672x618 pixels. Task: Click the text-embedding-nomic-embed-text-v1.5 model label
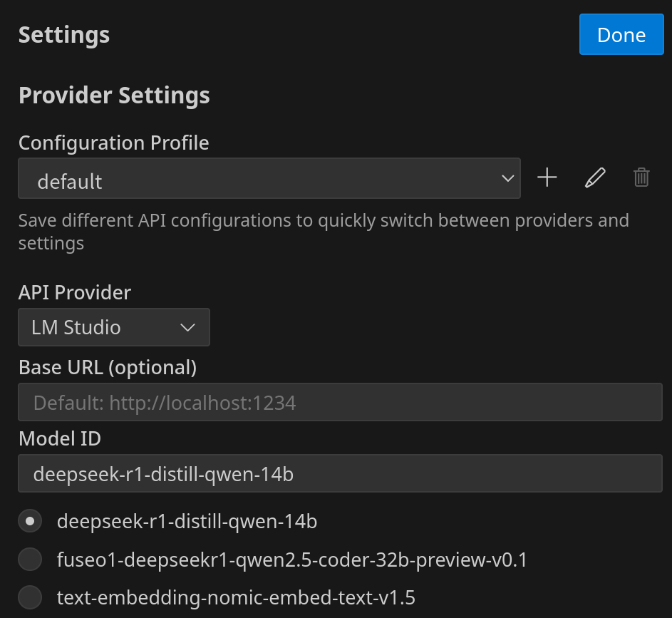click(x=236, y=597)
